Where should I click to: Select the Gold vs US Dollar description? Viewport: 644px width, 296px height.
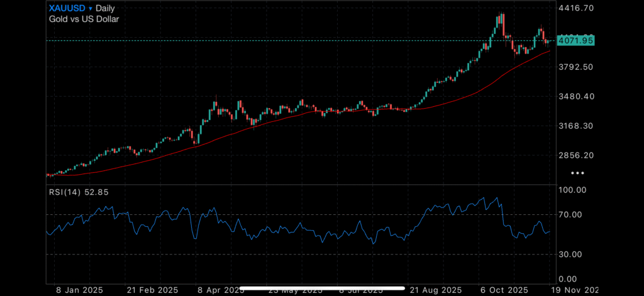[x=84, y=19]
